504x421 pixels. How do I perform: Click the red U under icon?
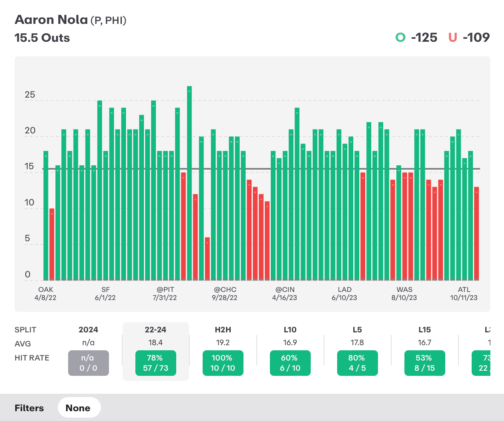pyautogui.click(x=452, y=37)
